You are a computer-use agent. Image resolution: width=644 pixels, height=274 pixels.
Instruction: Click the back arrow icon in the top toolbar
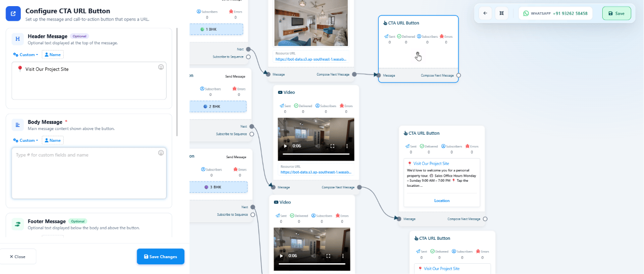point(485,13)
